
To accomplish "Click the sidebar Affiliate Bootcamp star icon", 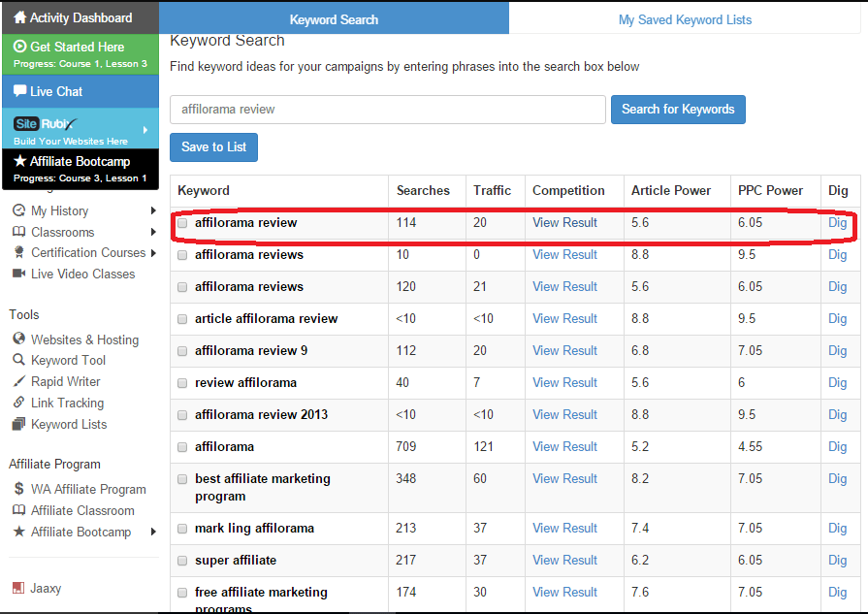I will pos(18,532).
